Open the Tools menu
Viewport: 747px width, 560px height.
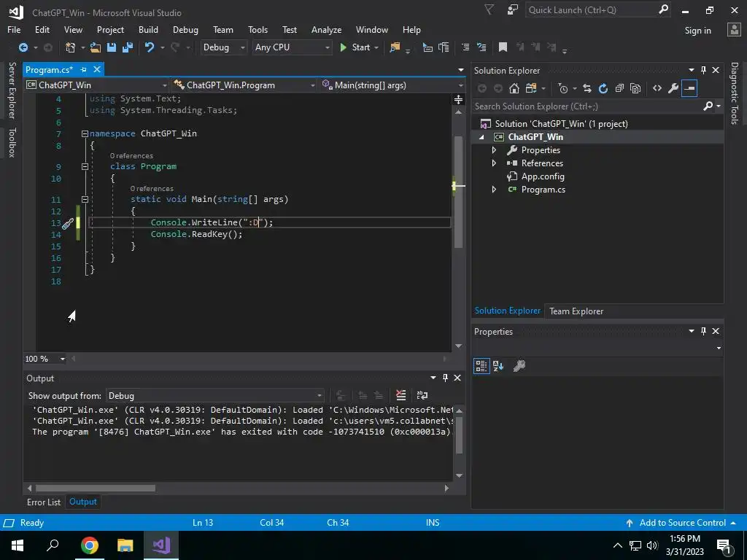(258, 29)
